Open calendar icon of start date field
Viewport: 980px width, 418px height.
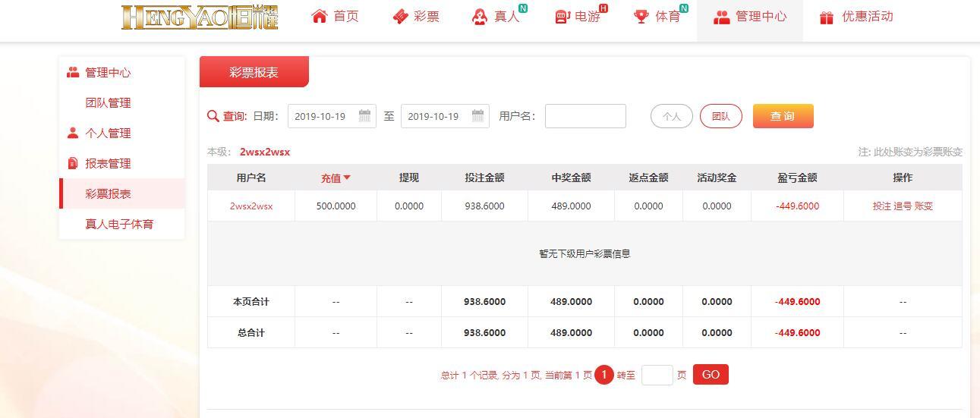click(365, 116)
